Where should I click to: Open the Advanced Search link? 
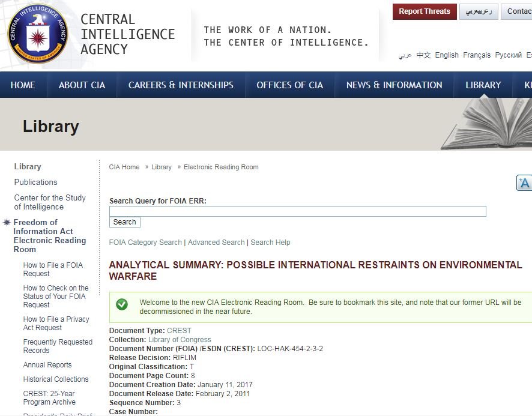216,243
